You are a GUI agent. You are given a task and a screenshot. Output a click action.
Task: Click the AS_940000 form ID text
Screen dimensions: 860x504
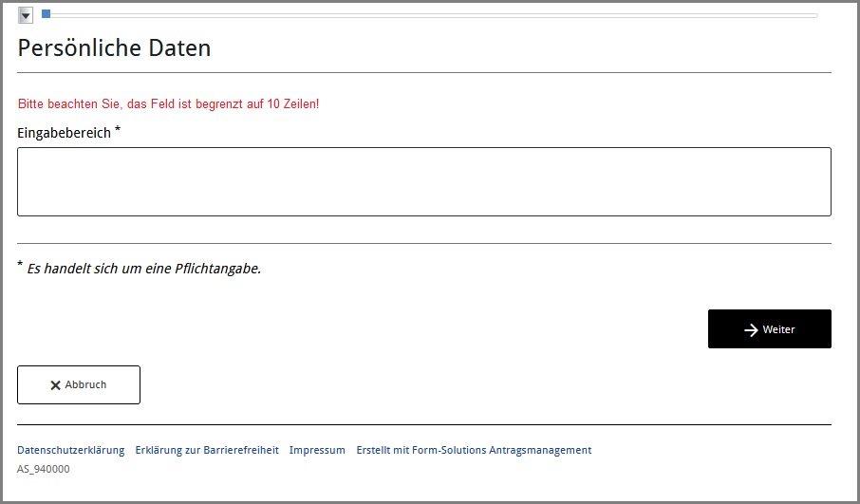click(x=43, y=469)
